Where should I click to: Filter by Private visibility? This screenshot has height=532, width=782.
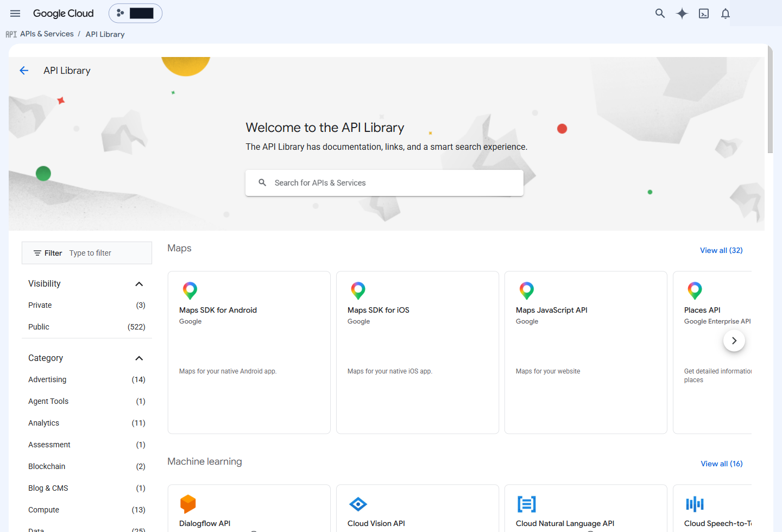pos(87,305)
